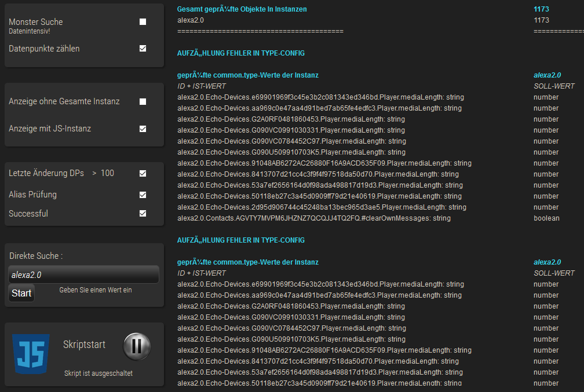This screenshot has height=392, width=584.
Task: Click the JavaScript logo icon
Action: coord(31,354)
